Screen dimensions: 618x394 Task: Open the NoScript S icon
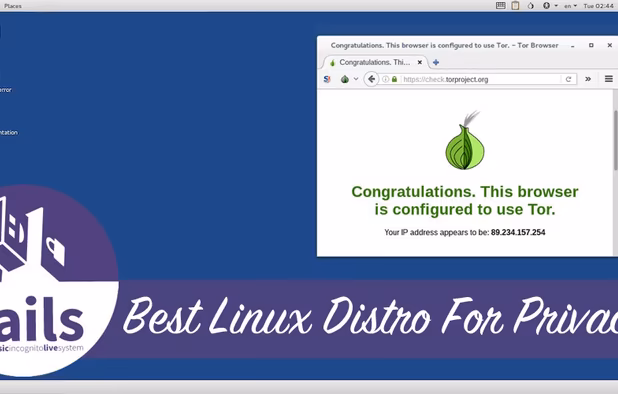(327, 79)
